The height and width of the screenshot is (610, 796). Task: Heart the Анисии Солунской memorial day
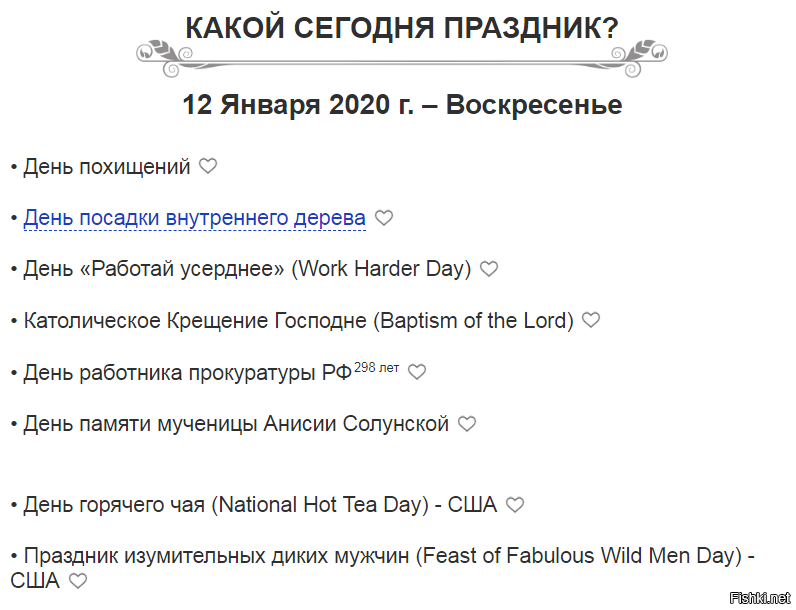[467, 424]
